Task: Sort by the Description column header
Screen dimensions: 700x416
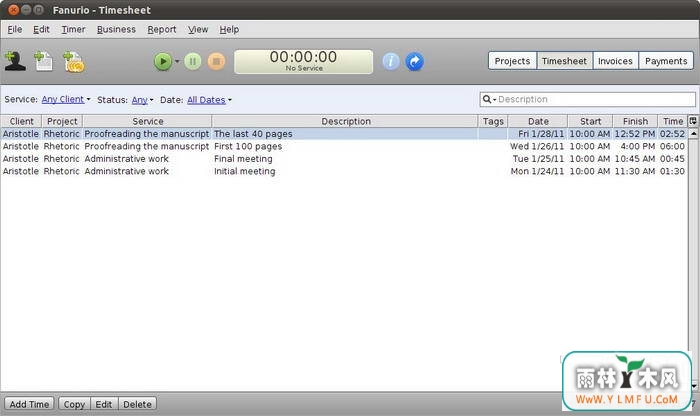Action: click(346, 121)
